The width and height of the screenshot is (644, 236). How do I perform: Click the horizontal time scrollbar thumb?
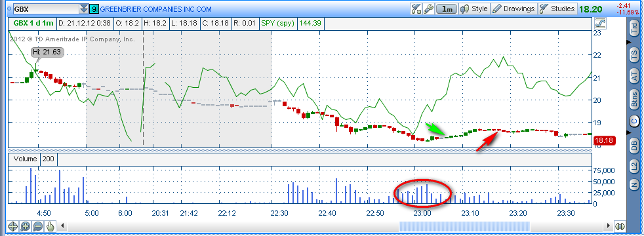click(x=464, y=226)
